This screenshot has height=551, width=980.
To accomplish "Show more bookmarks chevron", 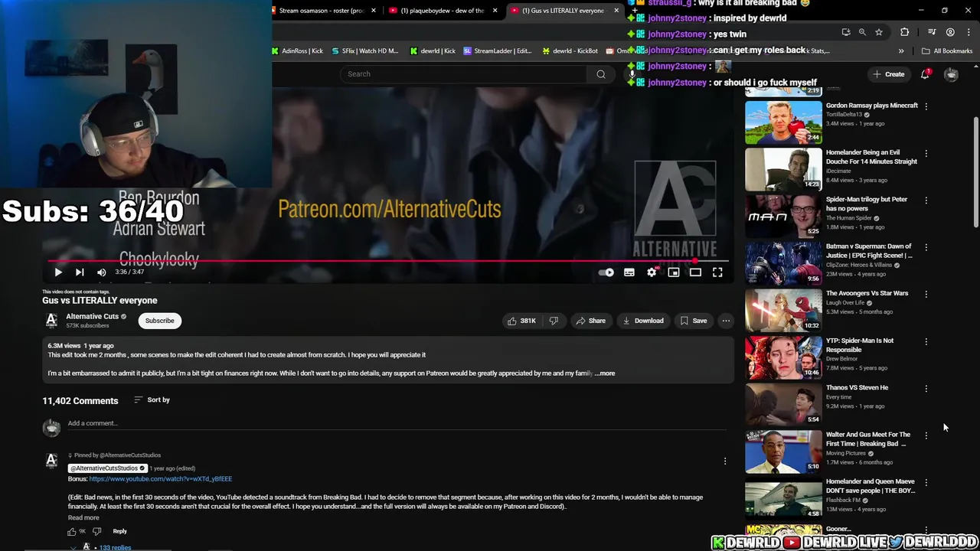I will (901, 51).
